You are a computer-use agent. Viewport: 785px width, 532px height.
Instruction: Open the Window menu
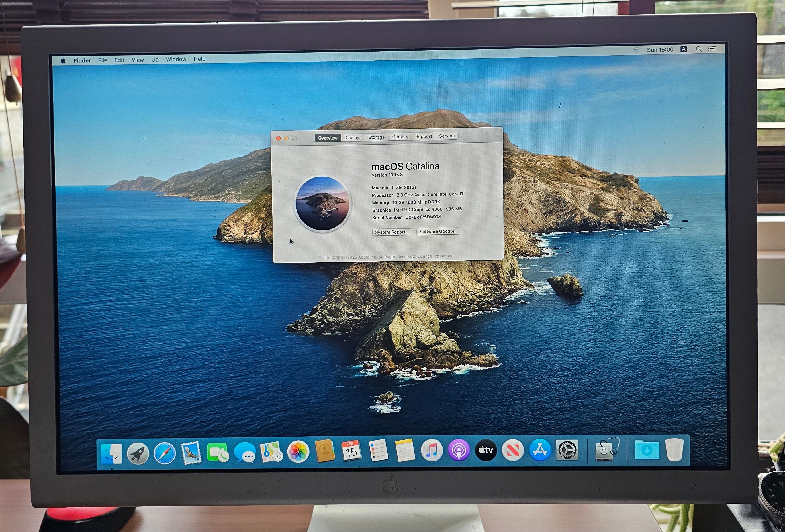[x=176, y=59]
